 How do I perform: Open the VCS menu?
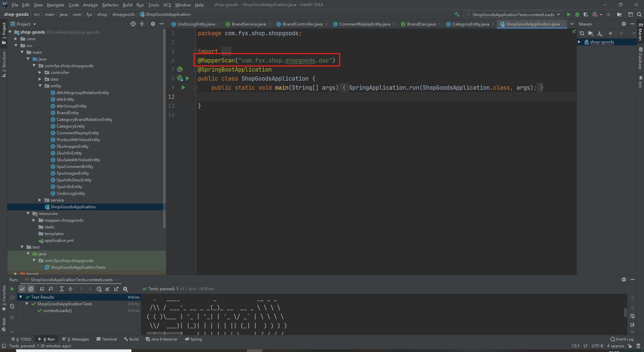tap(167, 5)
